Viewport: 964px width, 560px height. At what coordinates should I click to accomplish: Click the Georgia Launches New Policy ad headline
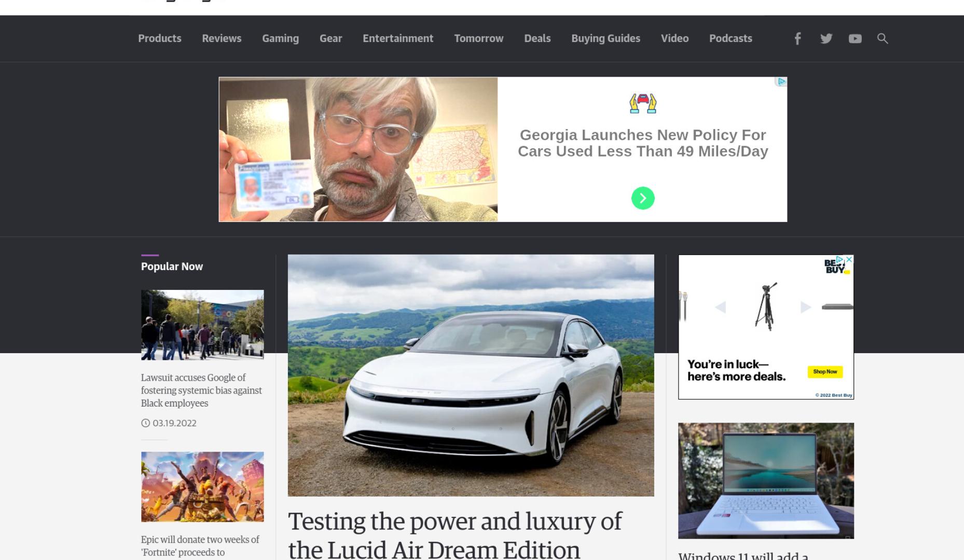[643, 143]
